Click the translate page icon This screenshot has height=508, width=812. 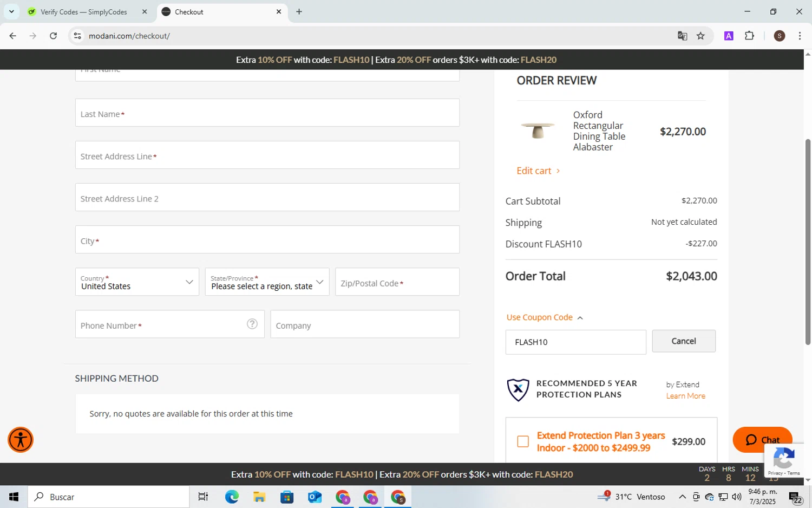[682, 36]
